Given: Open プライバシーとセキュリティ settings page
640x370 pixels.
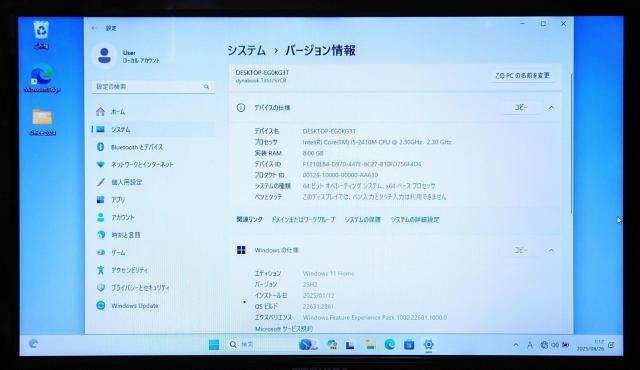Looking at the screenshot, I should click(x=153, y=288).
